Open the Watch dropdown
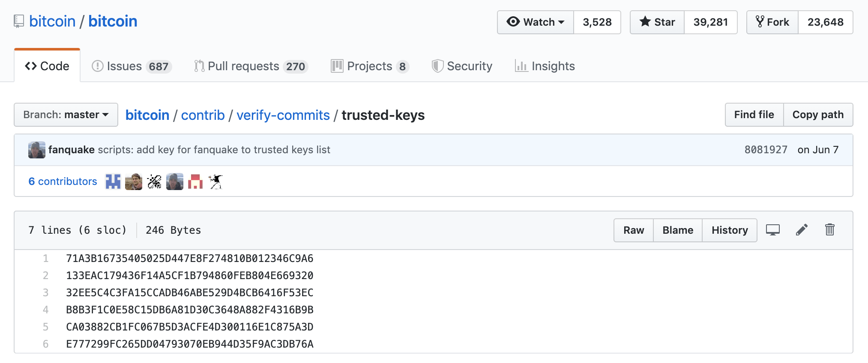The width and height of the screenshot is (868, 363). point(536,22)
